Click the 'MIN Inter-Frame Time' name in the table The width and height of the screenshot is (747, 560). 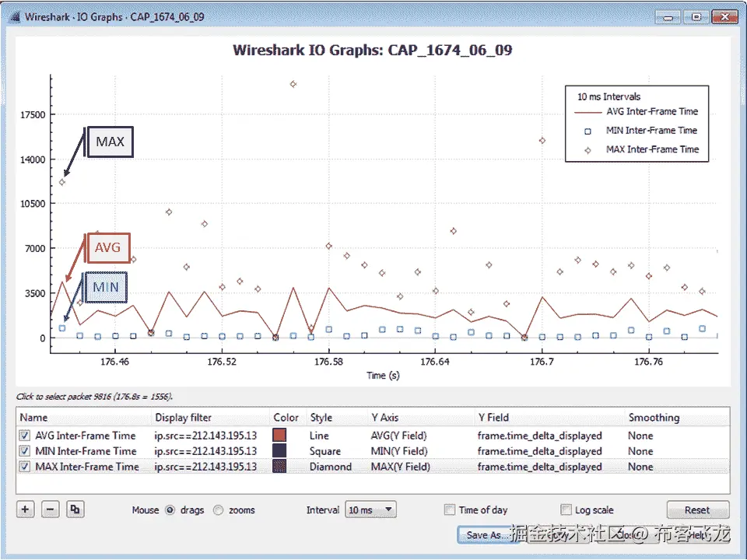[86, 451]
